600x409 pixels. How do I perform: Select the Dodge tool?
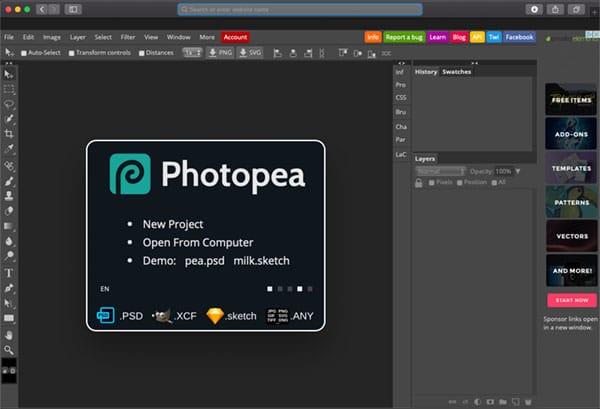point(8,255)
